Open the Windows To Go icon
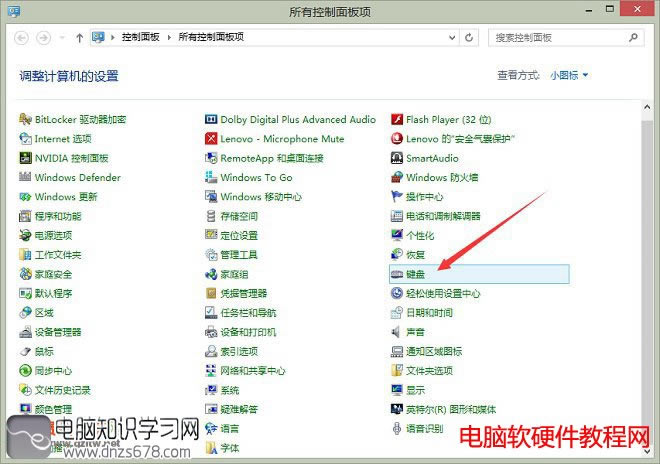The image size is (660, 464). pyautogui.click(x=211, y=177)
